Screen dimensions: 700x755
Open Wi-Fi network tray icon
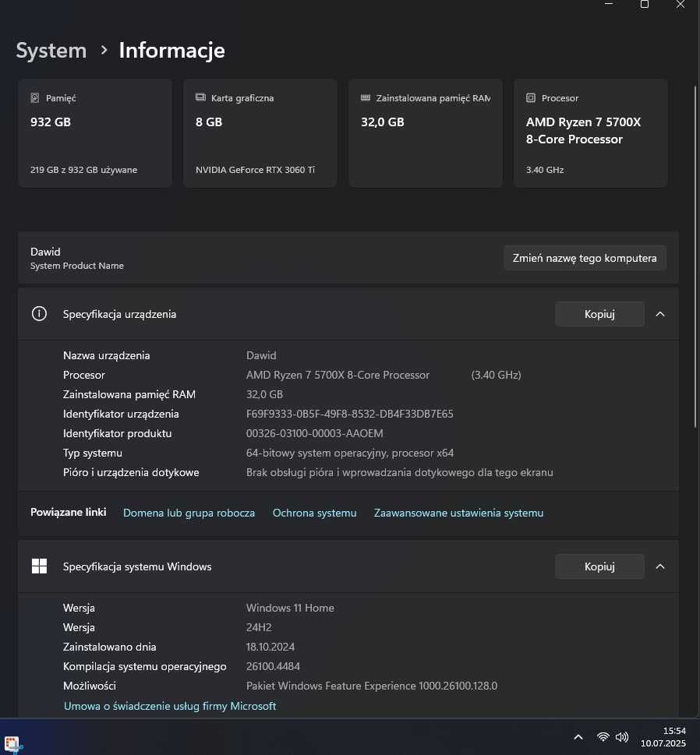pos(603,737)
